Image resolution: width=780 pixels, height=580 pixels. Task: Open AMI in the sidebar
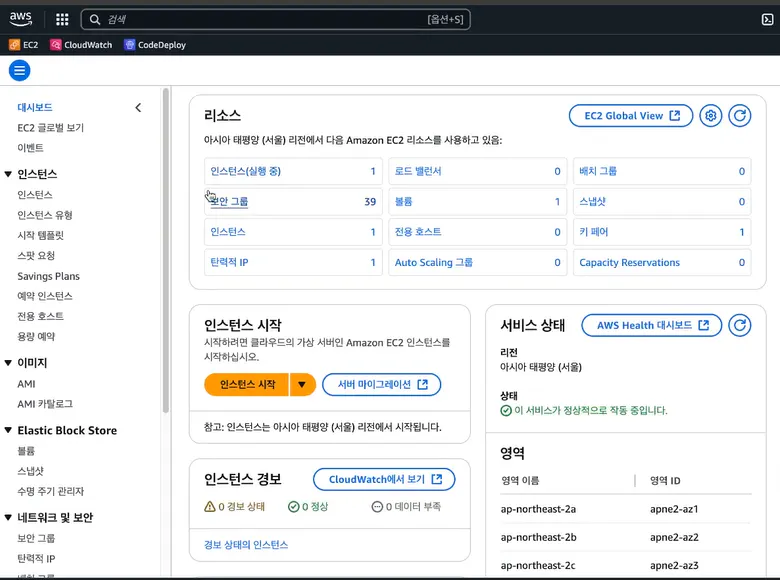(x=26, y=384)
